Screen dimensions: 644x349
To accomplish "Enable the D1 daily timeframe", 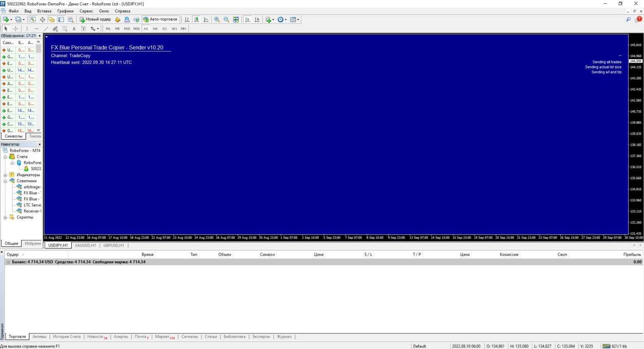I will coord(165,29).
